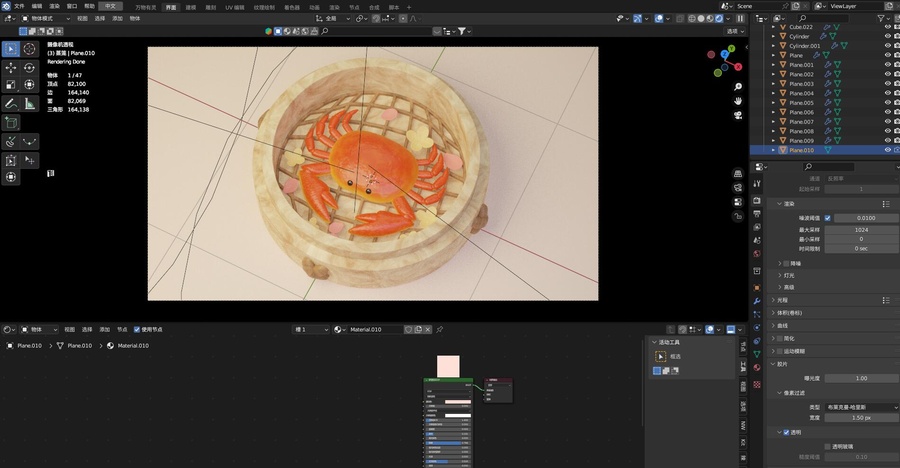Activate the Scale tool
900x468 pixels.
(x=11, y=85)
